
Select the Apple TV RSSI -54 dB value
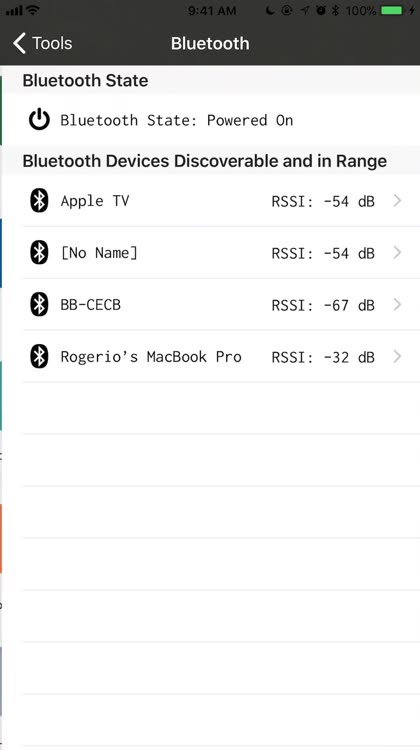click(323, 201)
